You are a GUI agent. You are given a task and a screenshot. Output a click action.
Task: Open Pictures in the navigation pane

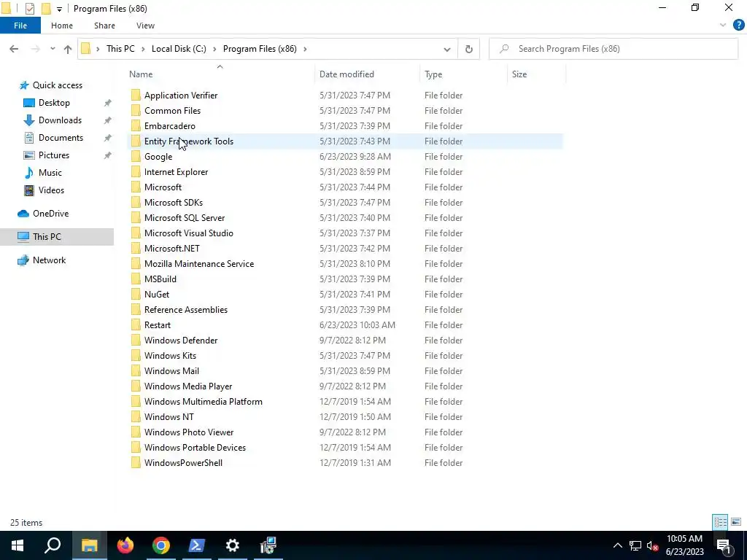54,155
